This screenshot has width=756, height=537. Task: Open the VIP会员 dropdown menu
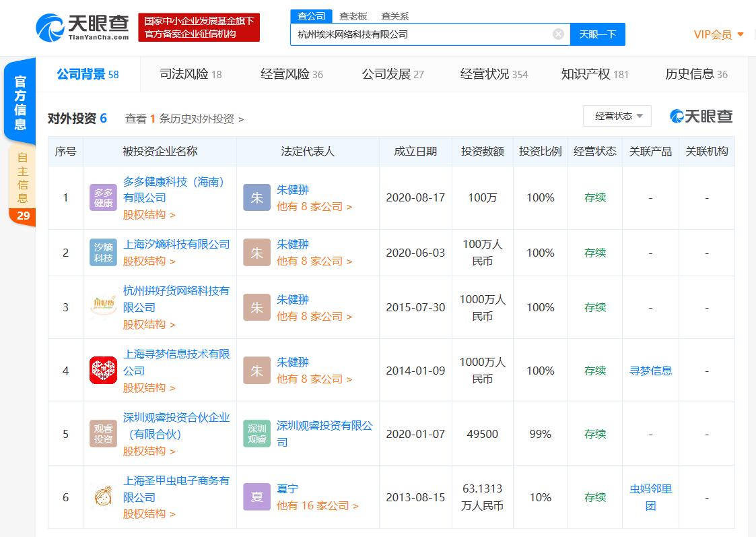click(x=718, y=34)
